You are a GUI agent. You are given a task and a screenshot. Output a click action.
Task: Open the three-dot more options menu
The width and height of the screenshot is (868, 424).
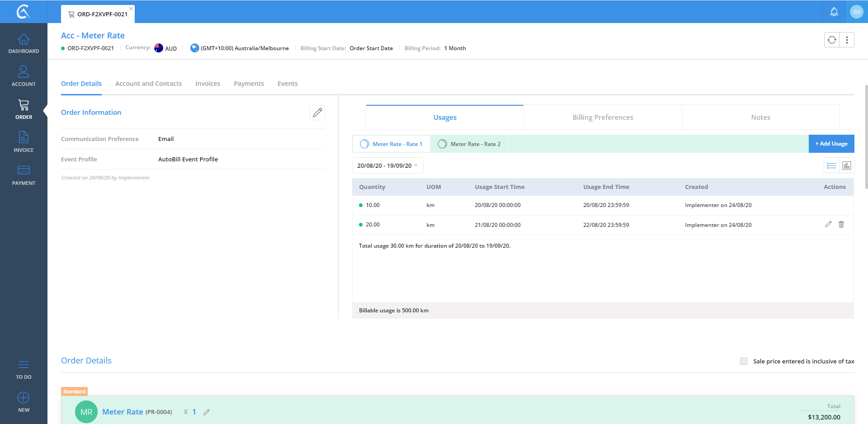coord(847,40)
